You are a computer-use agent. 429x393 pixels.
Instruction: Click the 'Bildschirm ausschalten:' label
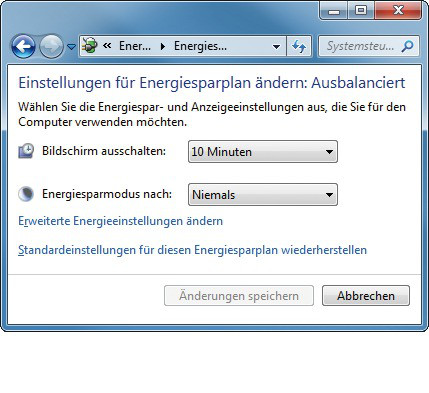pyautogui.click(x=104, y=151)
